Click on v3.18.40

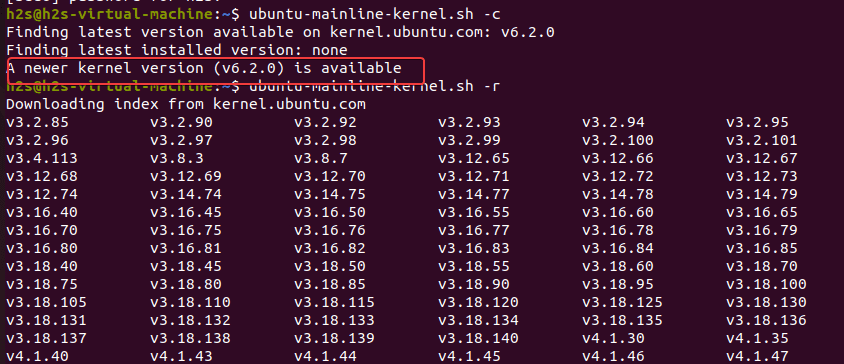click(x=42, y=267)
